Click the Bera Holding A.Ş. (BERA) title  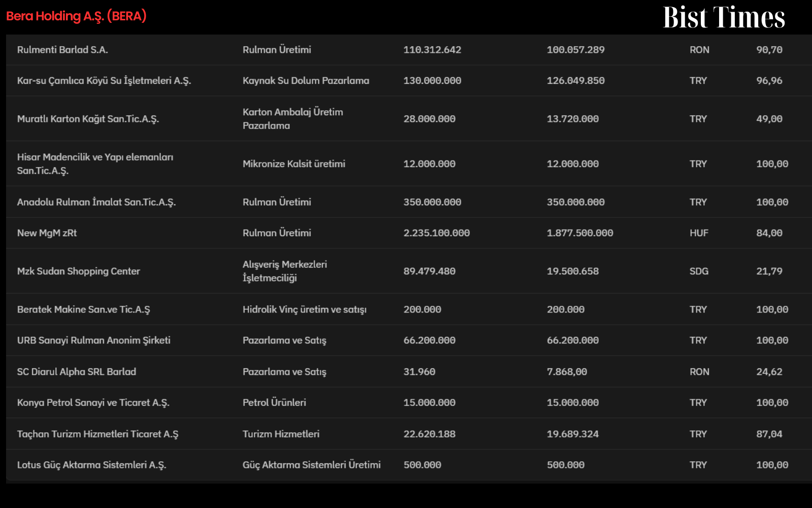click(76, 16)
